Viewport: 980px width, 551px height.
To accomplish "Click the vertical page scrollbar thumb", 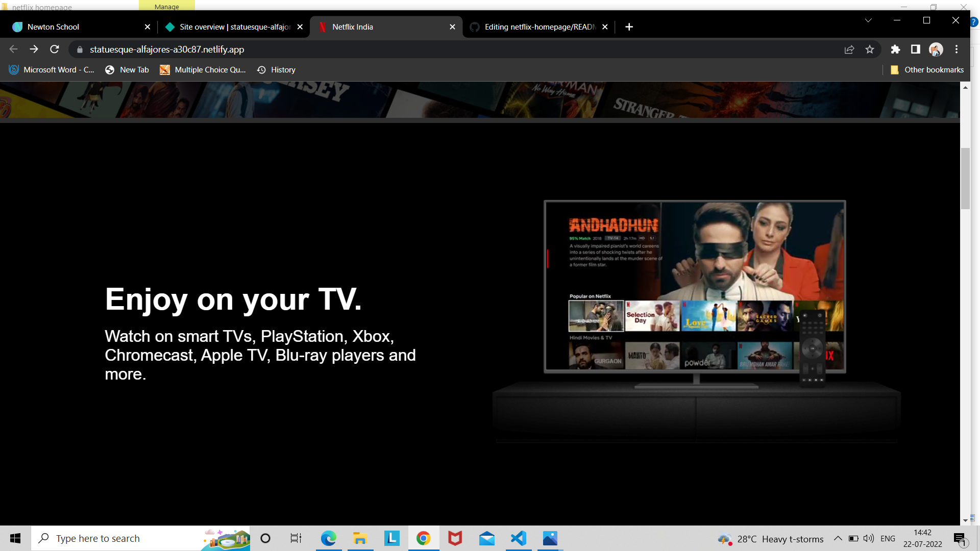I will pos(965,179).
